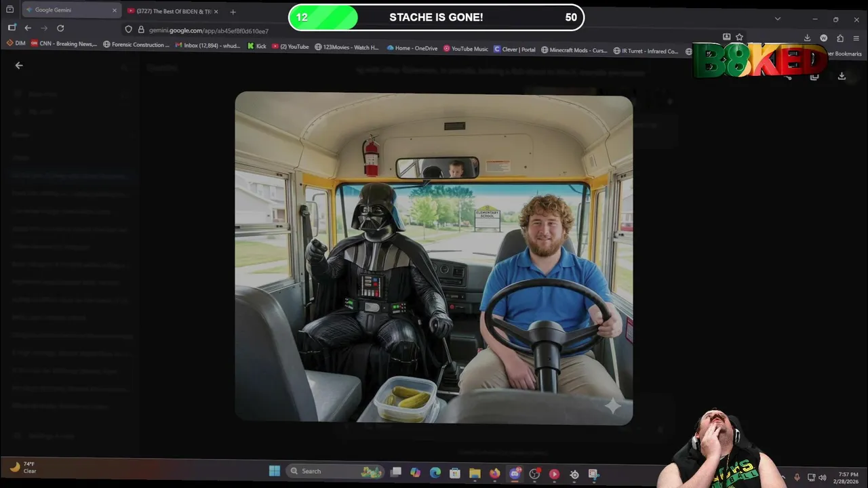The width and height of the screenshot is (868, 488).
Task: Click the taskbar Search box
Action: (335, 471)
